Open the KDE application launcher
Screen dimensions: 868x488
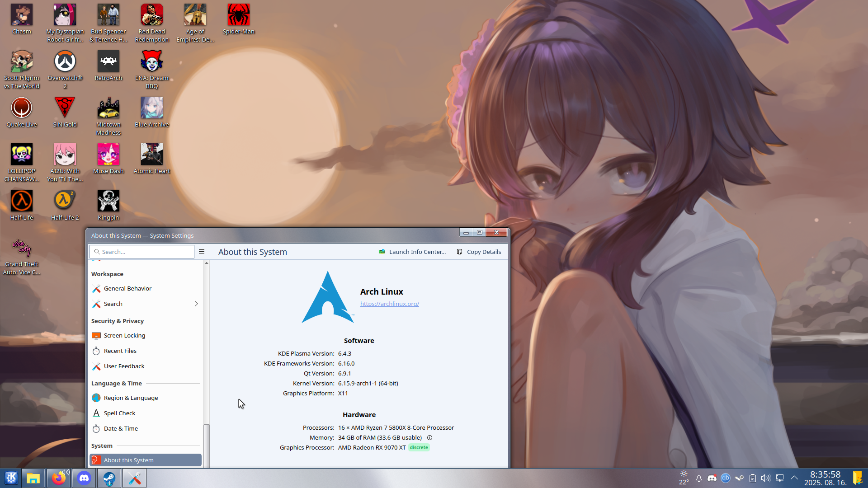[11, 478]
